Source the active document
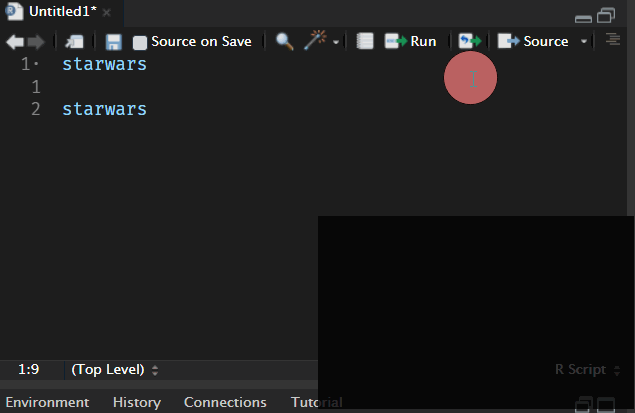The height and width of the screenshot is (413, 635). pos(533,41)
